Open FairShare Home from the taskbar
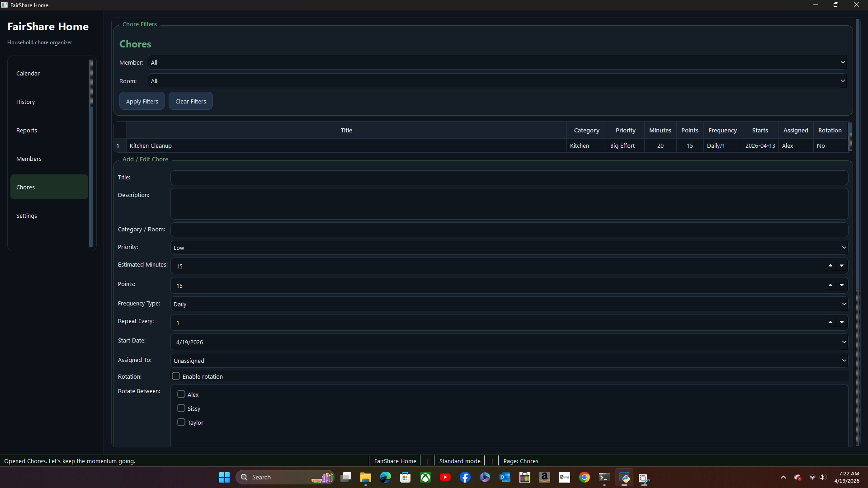Image resolution: width=868 pixels, height=488 pixels. point(625,477)
